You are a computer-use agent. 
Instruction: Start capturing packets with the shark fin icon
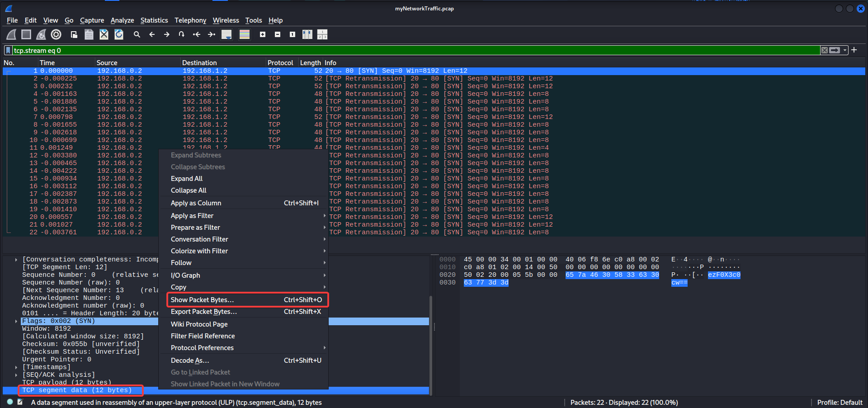tap(11, 34)
